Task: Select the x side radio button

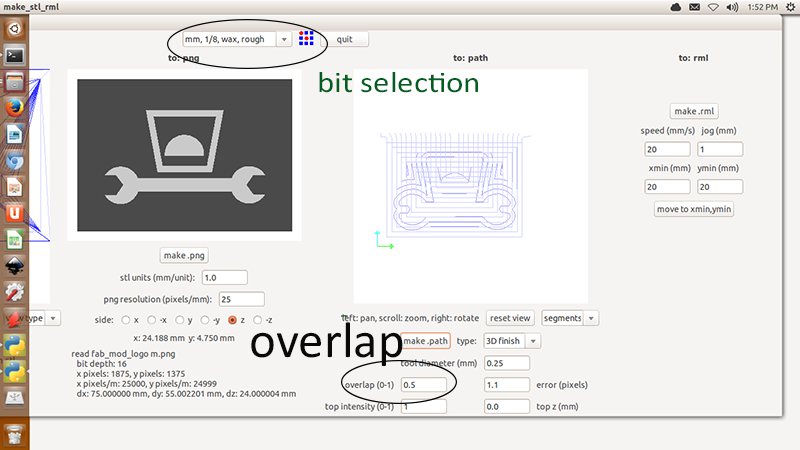Action: point(126,320)
